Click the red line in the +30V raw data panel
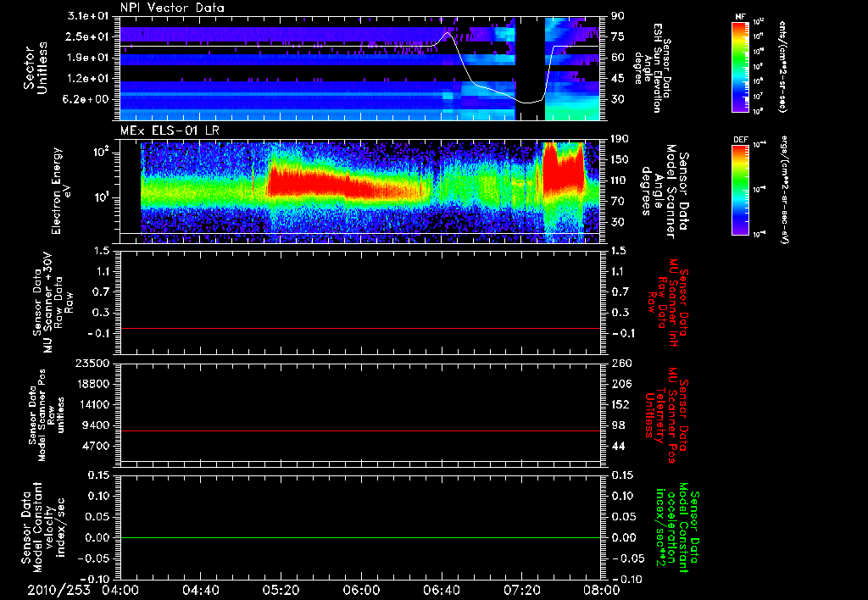The image size is (868, 600). (x=360, y=328)
